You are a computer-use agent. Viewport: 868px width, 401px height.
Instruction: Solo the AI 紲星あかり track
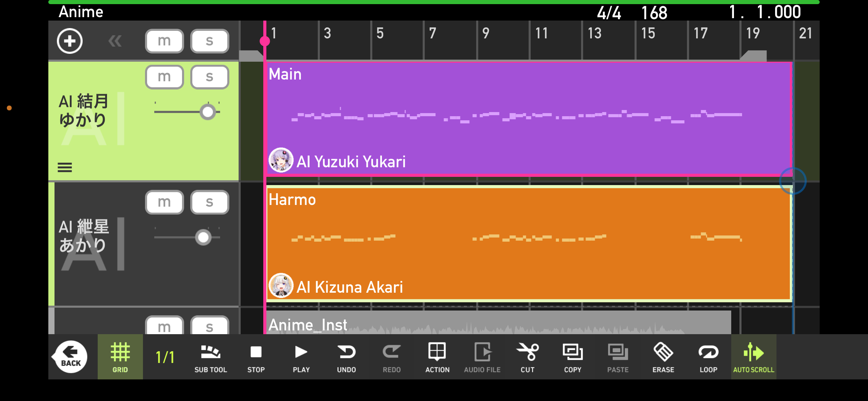(209, 202)
